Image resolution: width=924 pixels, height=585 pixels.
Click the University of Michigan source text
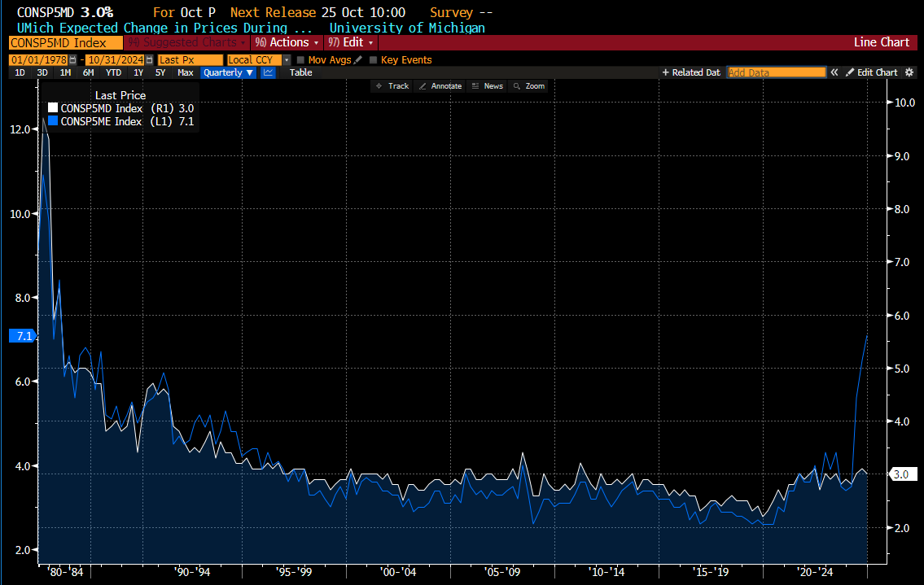[x=407, y=28]
